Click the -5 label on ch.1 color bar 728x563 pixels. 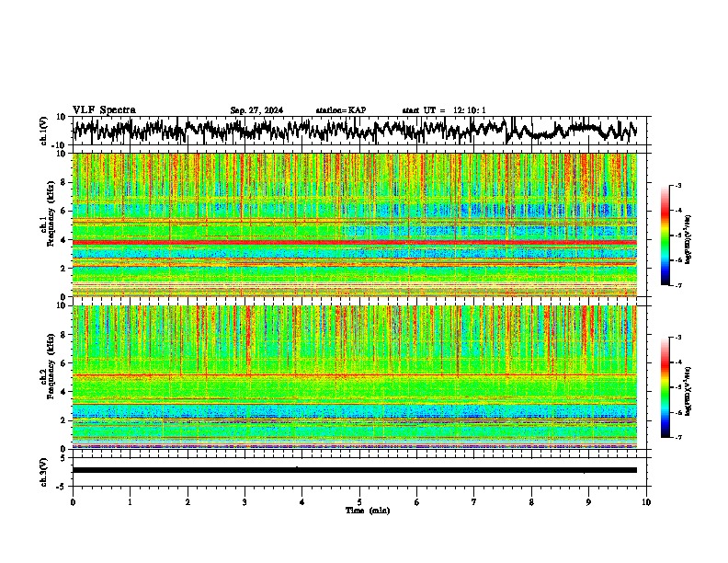pos(677,236)
